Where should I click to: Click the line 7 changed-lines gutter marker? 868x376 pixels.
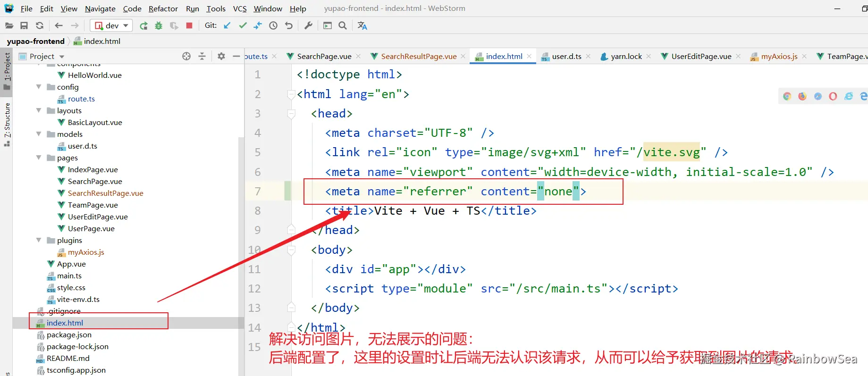[287, 191]
